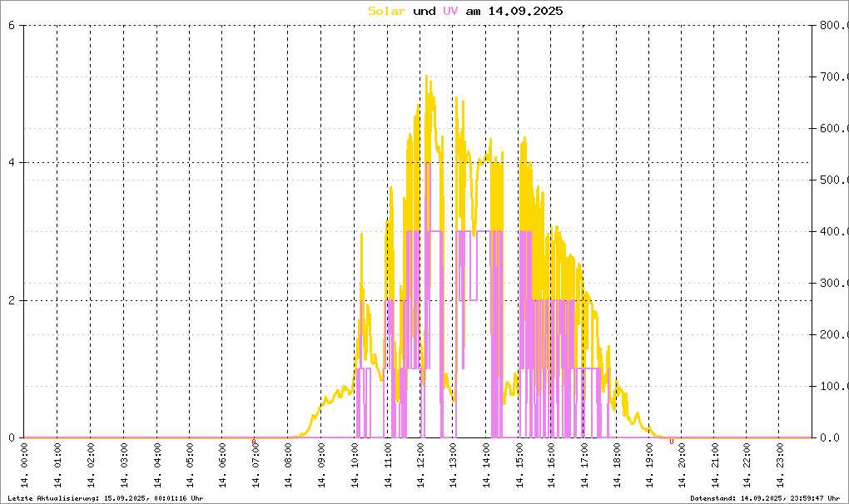Viewport: 849px width, 504px height.
Task: Click the right axis label '100.0'
Action: pos(834,386)
